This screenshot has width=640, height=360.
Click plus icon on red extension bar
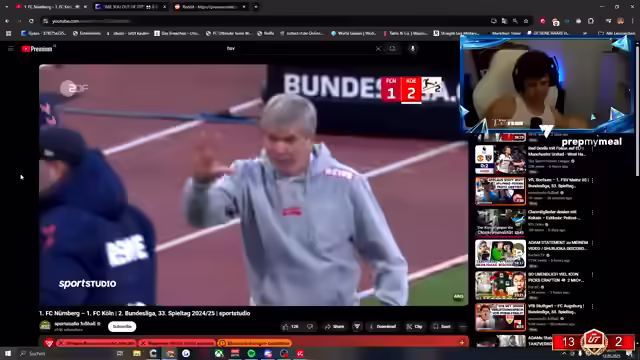[x=462, y=343]
